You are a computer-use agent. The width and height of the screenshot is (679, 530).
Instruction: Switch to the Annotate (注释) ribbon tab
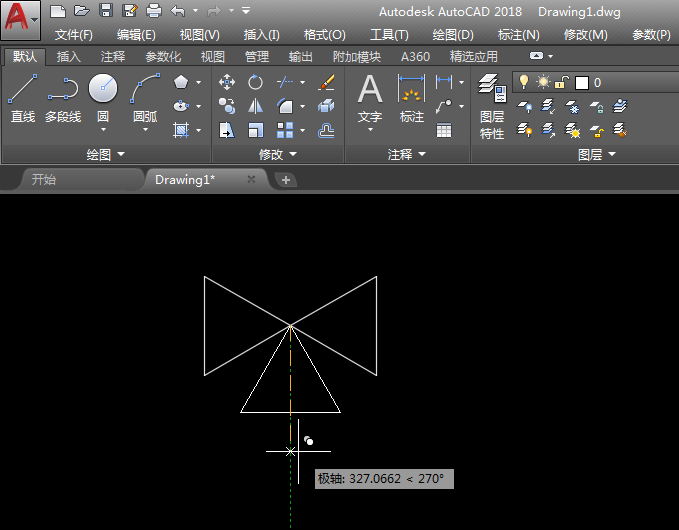click(113, 57)
